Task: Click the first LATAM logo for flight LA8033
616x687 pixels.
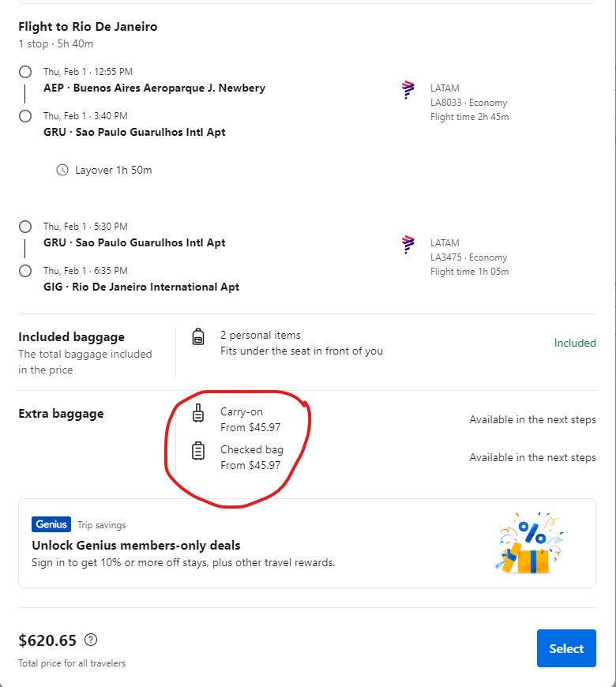Action: pos(408,90)
